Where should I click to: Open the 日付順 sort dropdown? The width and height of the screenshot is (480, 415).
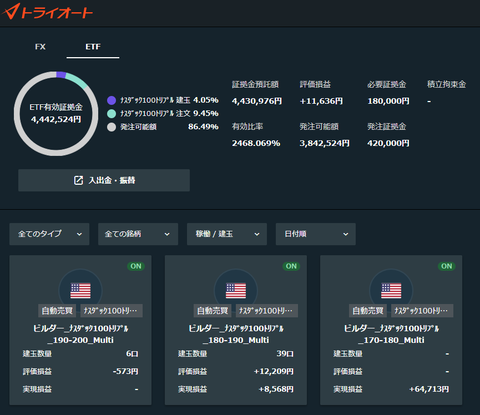(316, 234)
